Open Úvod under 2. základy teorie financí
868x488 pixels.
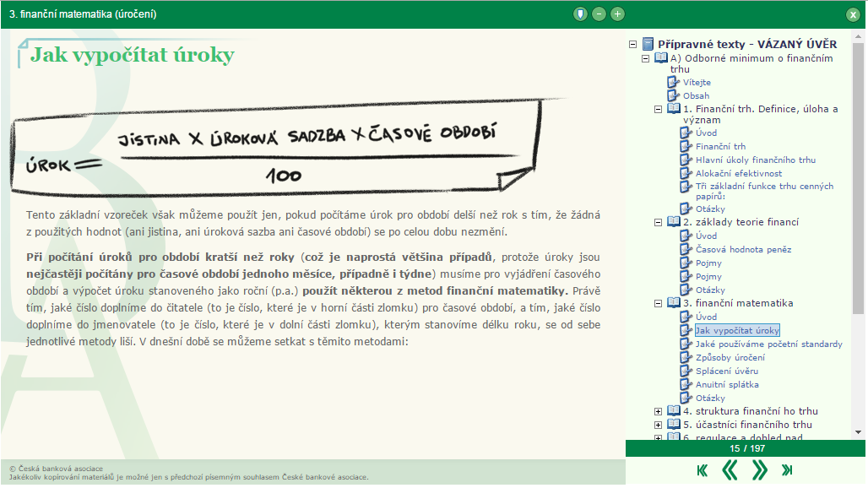tap(707, 236)
